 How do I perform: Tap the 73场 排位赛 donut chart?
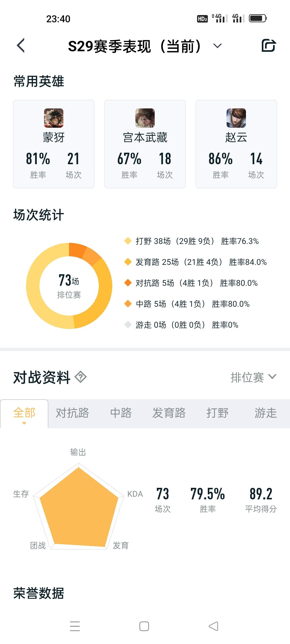pyautogui.click(x=69, y=286)
